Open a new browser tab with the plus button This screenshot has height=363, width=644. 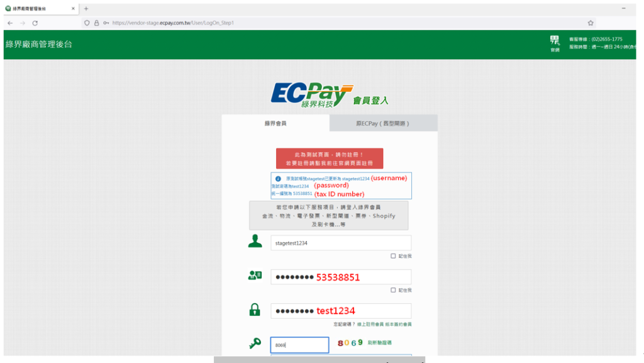pyautogui.click(x=85, y=8)
